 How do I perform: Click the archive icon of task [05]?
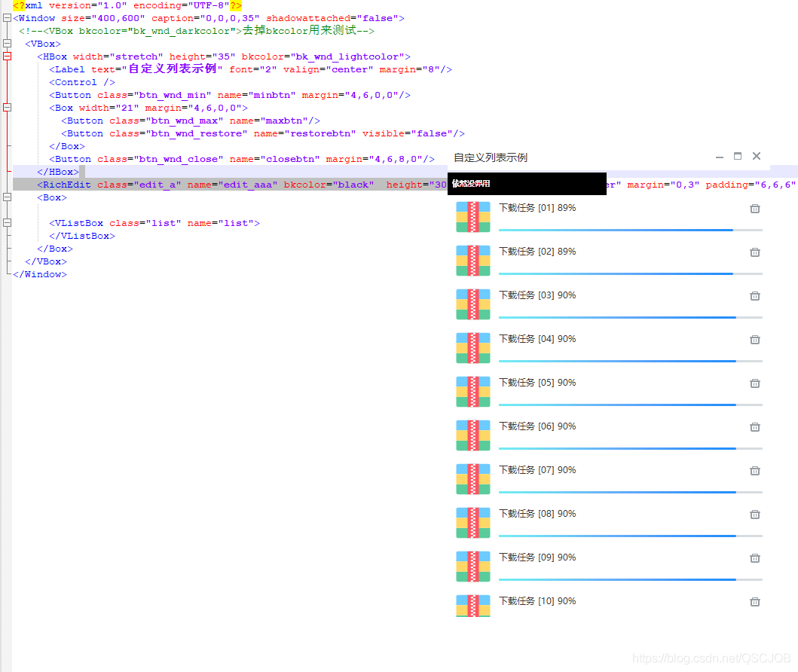pos(472,393)
